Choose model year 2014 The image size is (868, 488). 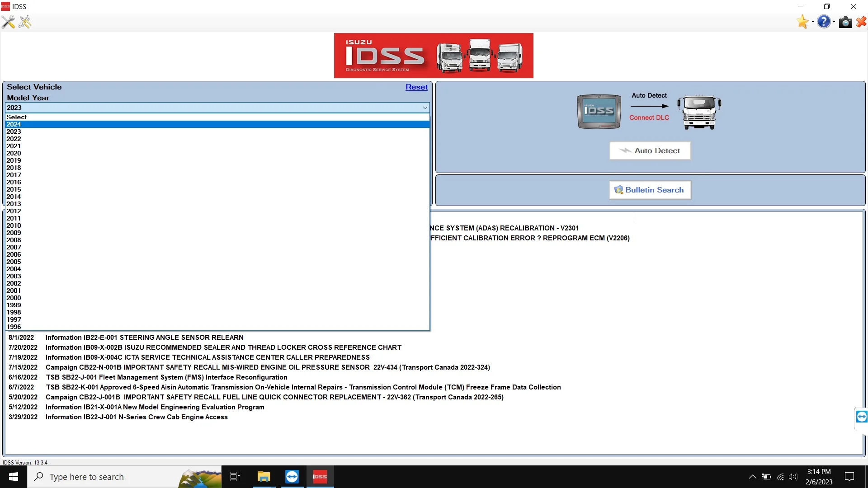(217, 197)
